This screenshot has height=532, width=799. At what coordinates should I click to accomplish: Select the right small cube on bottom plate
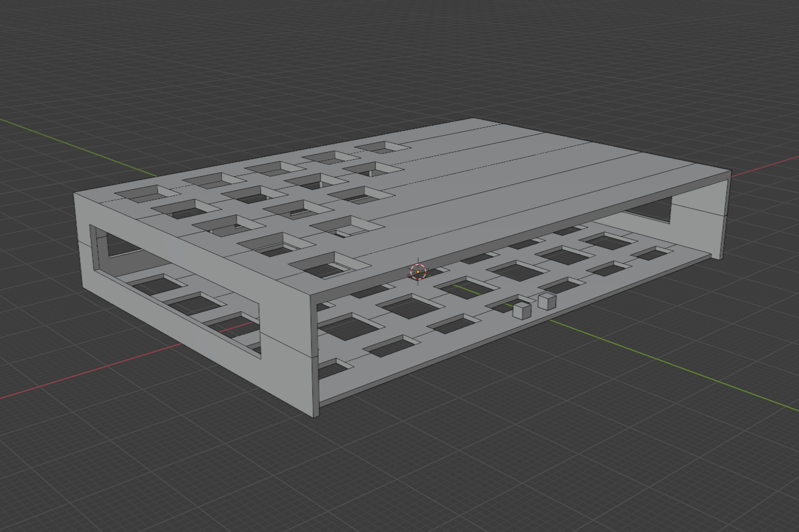[547, 301]
